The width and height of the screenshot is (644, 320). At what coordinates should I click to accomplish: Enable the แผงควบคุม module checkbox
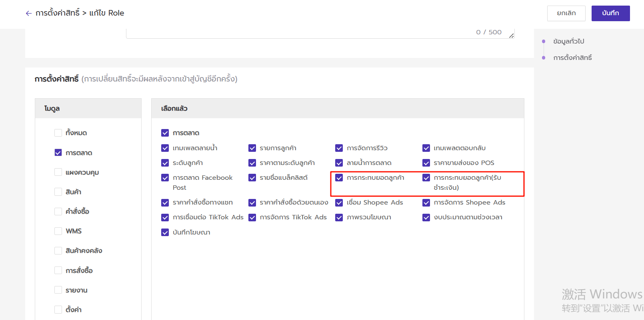pos(58,172)
